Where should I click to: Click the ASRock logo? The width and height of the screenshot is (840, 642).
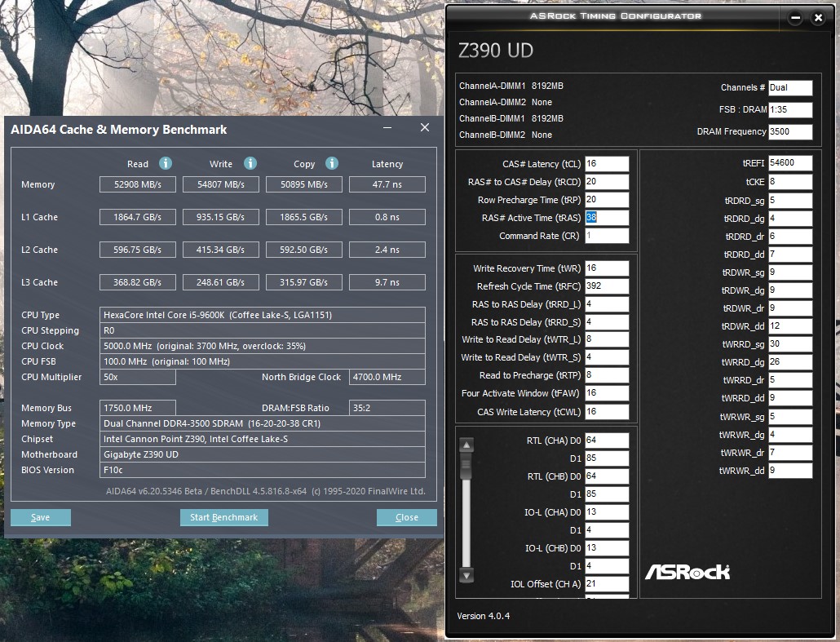click(687, 572)
